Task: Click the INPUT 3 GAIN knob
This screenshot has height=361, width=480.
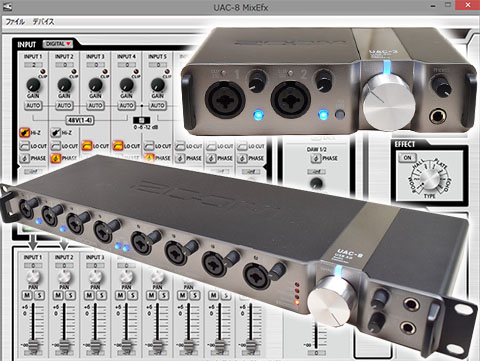Action: 95,85
